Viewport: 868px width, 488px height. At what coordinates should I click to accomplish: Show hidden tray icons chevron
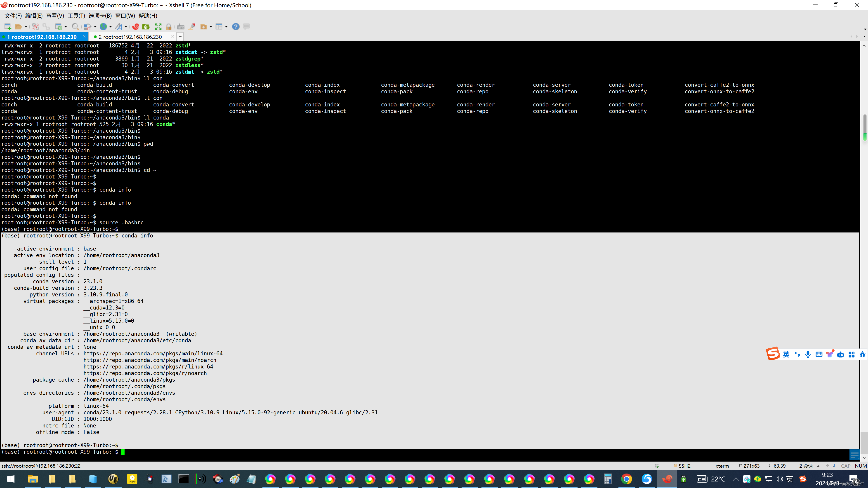click(736, 479)
